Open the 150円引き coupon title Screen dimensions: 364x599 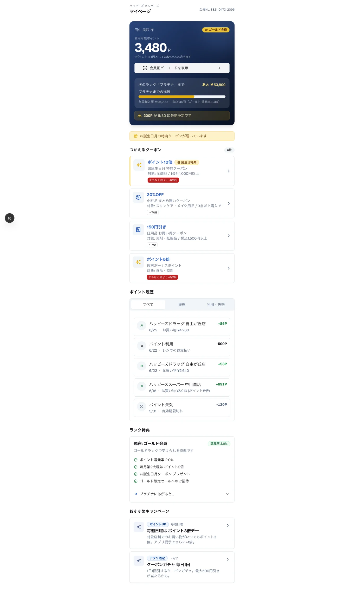click(x=156, y=227)
